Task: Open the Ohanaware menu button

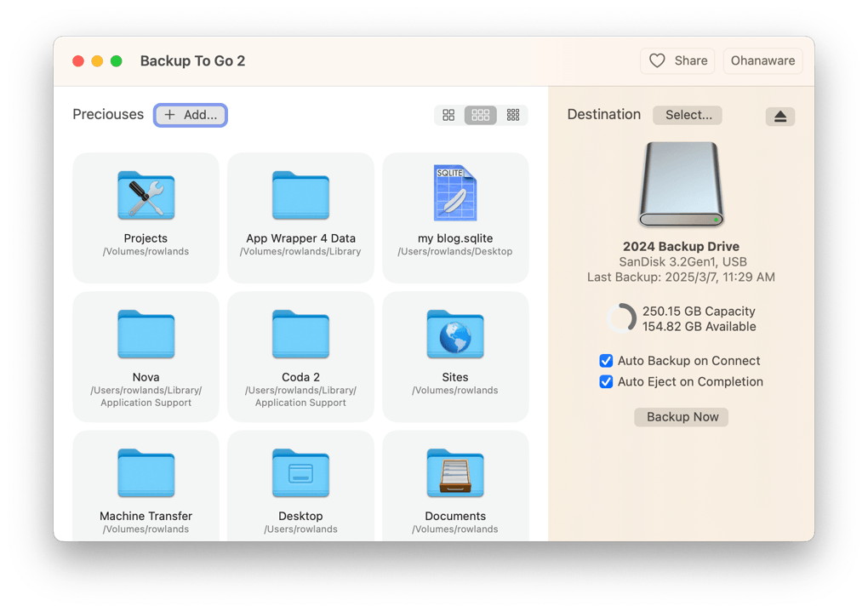Action: pyautogui.click(x=762, y=60)
